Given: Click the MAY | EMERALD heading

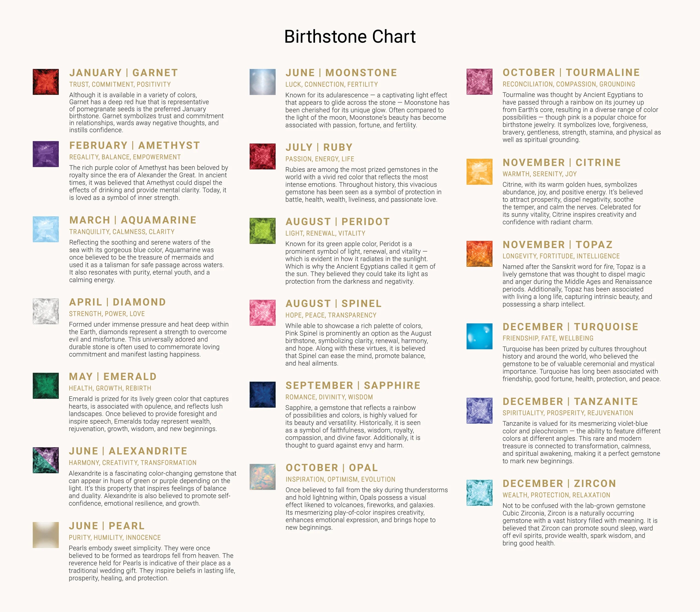Looking at the screenshot, I should (x=113, y=376).
